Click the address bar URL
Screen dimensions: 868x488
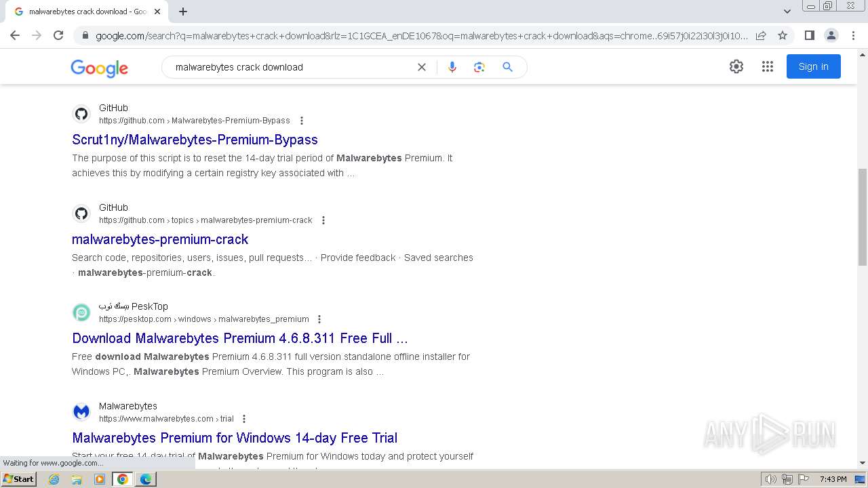[x=422, y=35]
